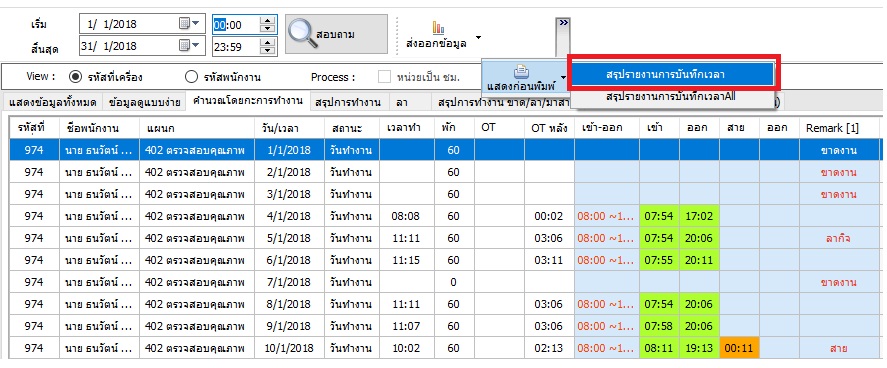Open the start date calendar icon
Screen dimensions: 887x368
tap(184, 24)
